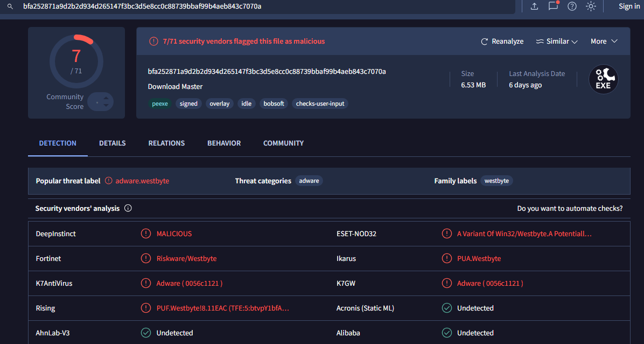
Task: Open the More dropdown menu
Action: point(604,41)
